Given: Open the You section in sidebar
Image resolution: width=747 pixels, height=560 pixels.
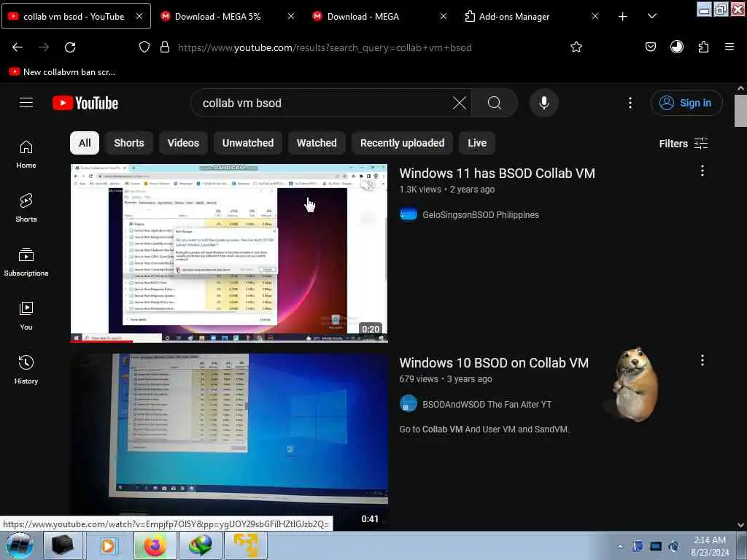Looking at the screenshot, I should [26, 316].
